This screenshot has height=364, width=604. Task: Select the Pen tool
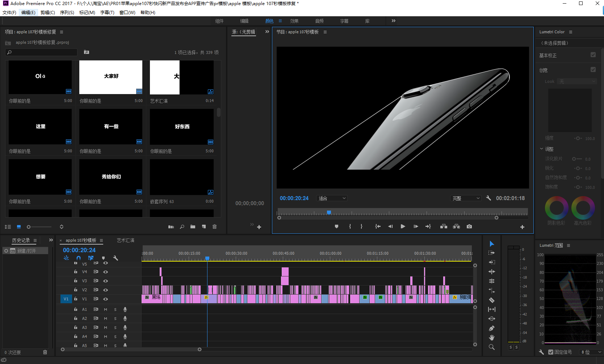[x=492, y=328]
